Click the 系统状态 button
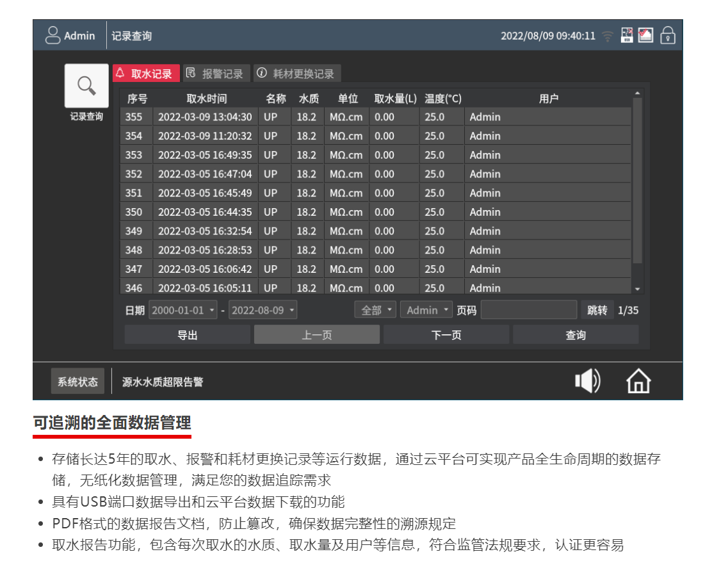Screen dimensions: 728x577 pyautogui.click(x=77, y=382)
